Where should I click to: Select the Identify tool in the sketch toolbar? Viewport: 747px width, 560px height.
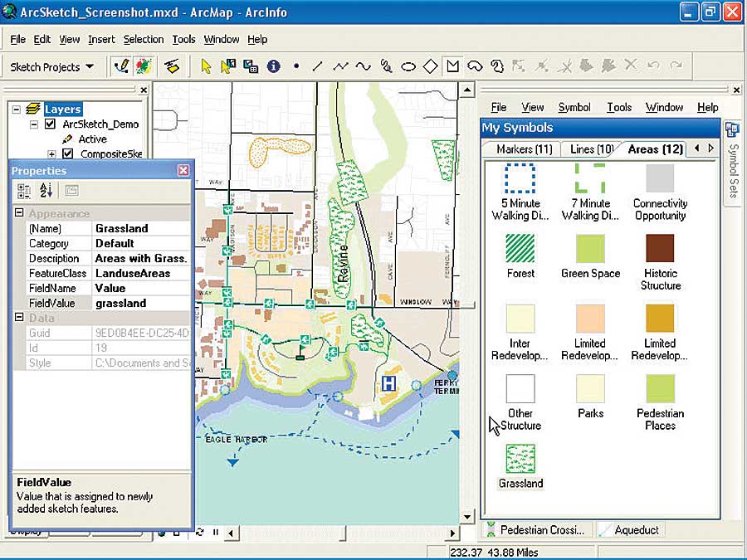[273, 66]
